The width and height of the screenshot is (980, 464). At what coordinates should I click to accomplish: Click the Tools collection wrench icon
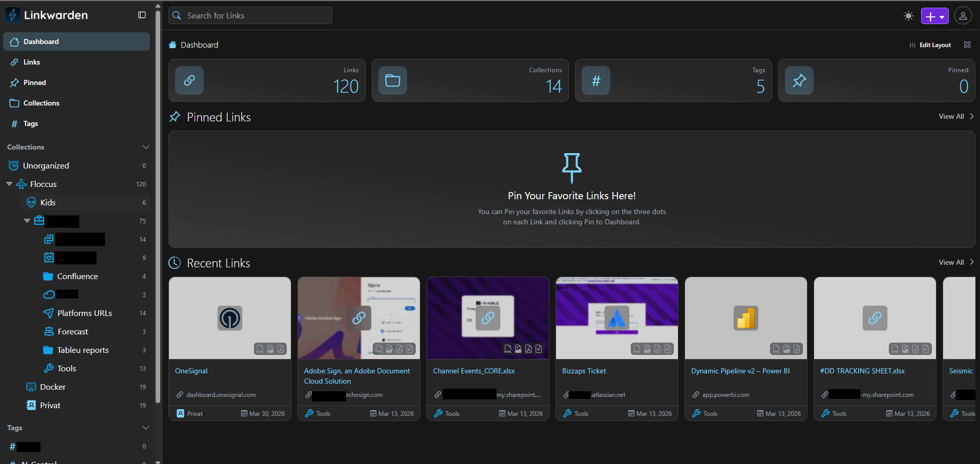pyautogui.click(x=49, y=368)
